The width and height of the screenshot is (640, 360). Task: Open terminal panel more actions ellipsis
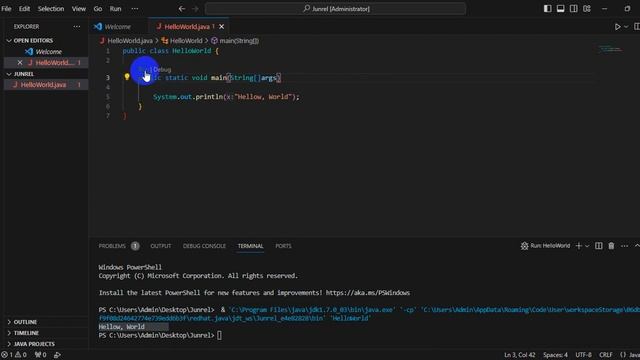click(x=624, y=246)
